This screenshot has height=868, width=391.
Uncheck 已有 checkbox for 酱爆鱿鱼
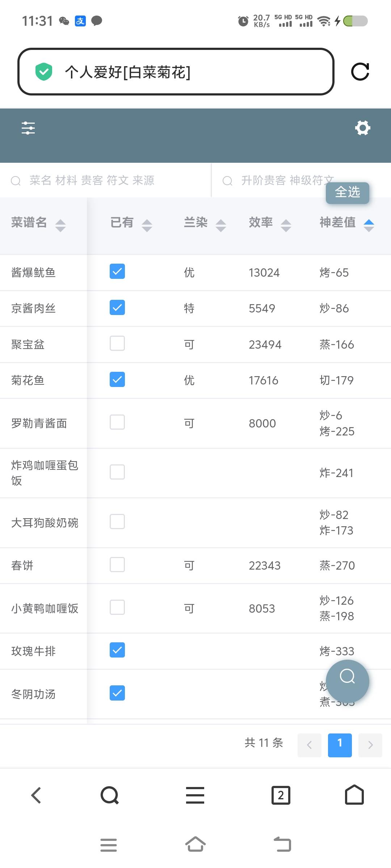[117, 272]
